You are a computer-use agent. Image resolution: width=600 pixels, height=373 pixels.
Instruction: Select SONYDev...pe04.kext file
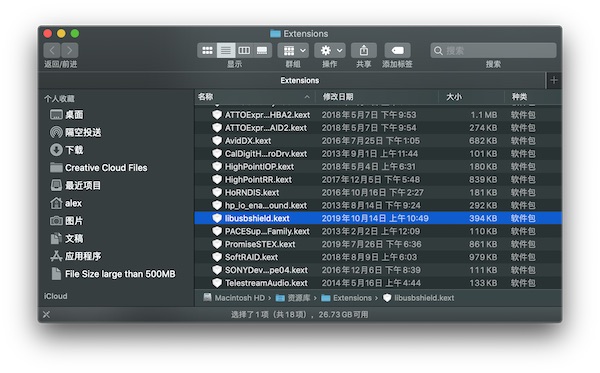tap(378, 270)
